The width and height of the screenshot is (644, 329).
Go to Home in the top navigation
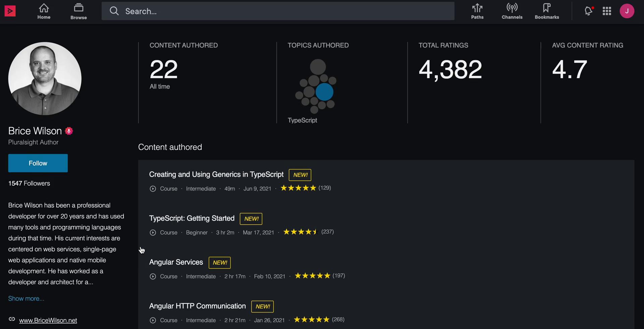pyautogui.click(x=44, y=11)
